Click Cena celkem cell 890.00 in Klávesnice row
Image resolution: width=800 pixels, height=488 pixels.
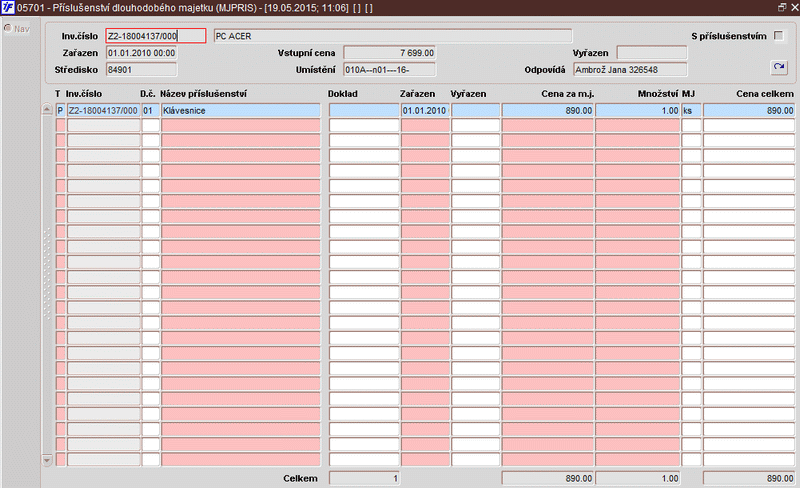749,110
